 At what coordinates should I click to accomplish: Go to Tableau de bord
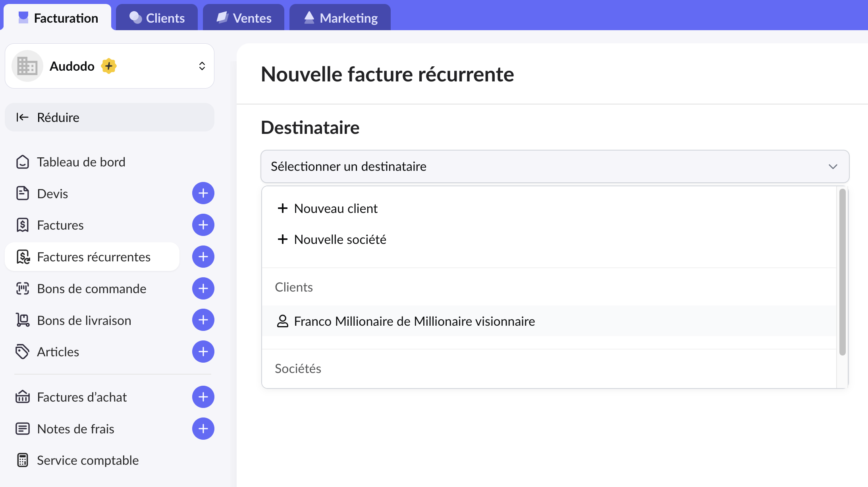pos(81,162)
